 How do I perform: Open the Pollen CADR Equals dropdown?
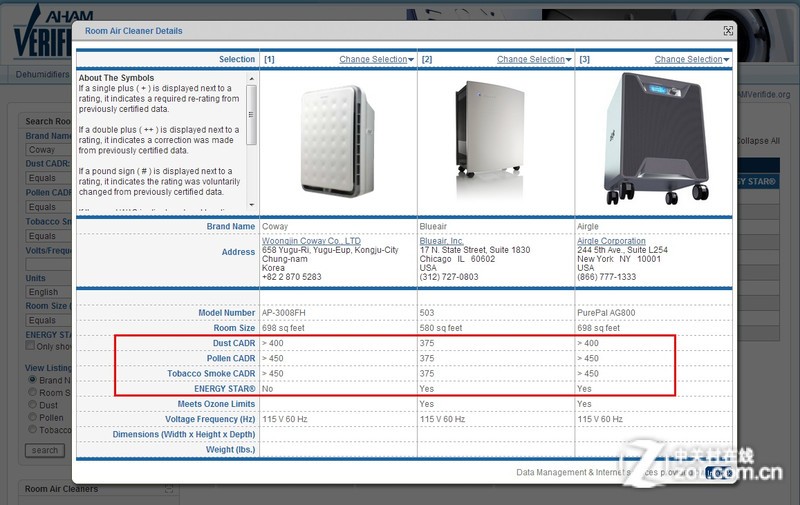click(48, 207)
